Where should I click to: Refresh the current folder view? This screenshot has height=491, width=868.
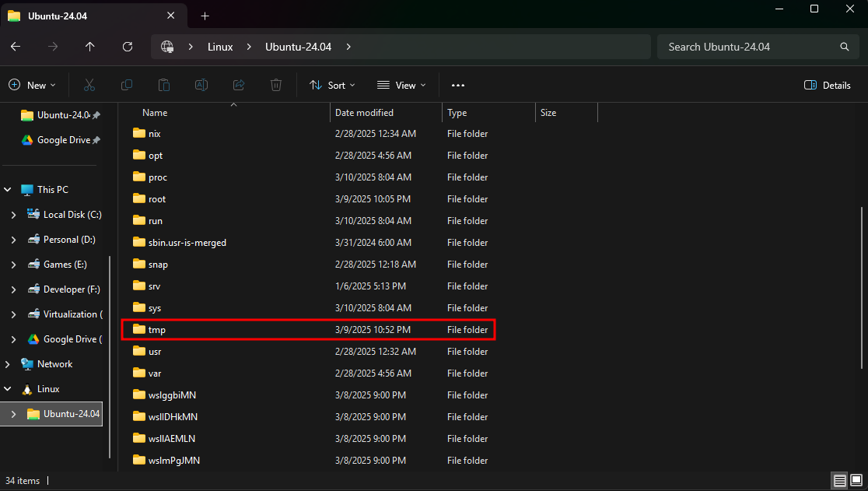pos(128,47)
